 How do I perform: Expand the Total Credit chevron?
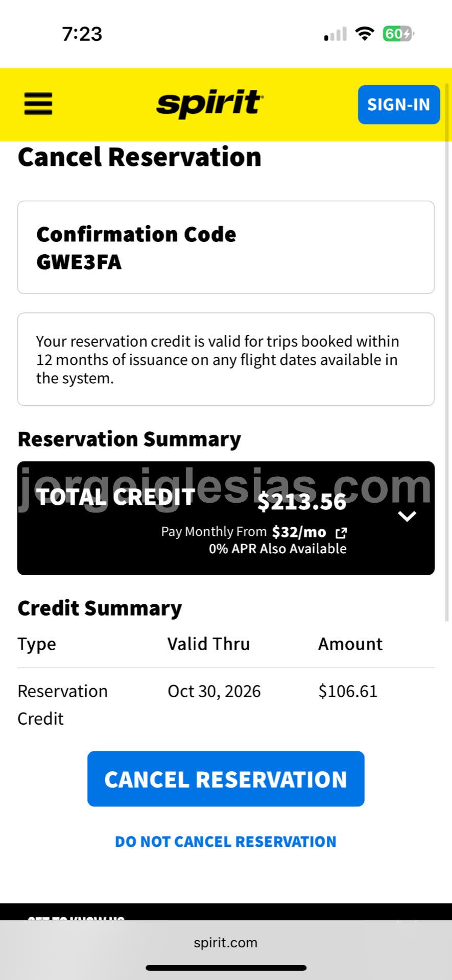click(x=407, y=517)
